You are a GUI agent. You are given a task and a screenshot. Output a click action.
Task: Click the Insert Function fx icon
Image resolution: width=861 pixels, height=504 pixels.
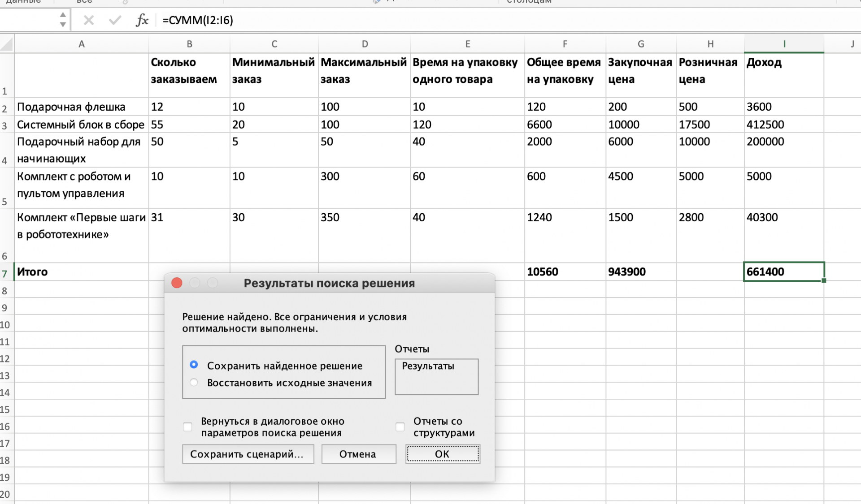point(142,20)
